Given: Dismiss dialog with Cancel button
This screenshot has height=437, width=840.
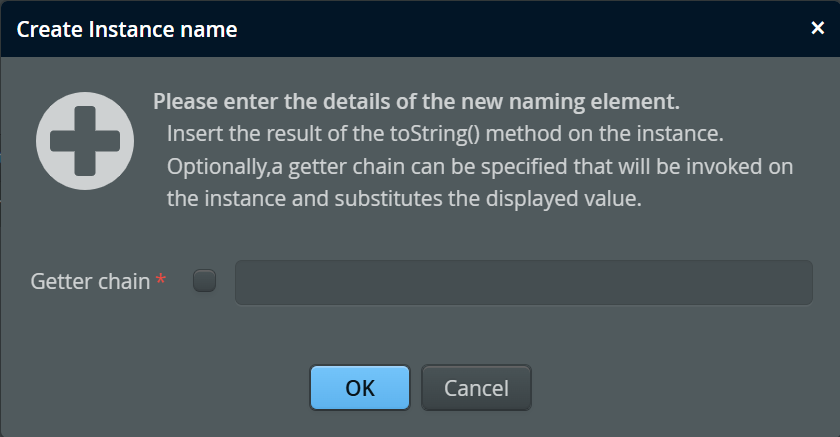Looking at the screenshot, I should (x=476, y=388).
